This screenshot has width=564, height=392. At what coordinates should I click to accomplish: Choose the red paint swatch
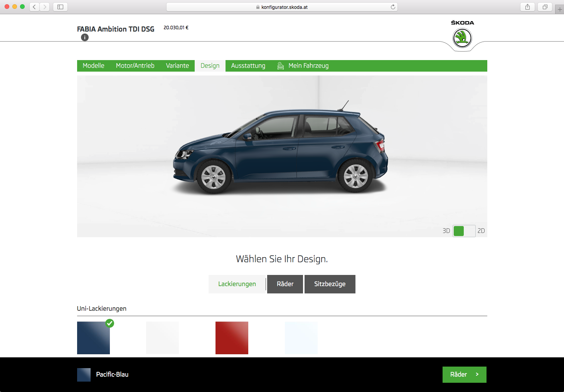232,338
